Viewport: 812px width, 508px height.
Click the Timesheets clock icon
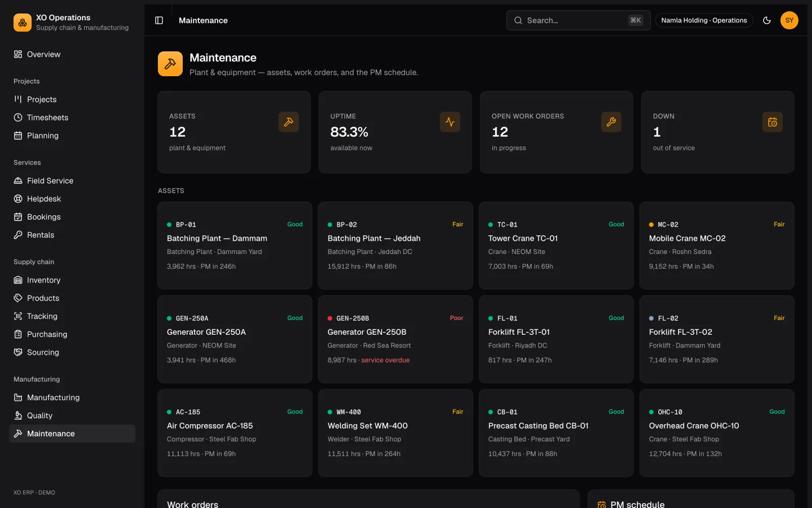[x=18, y=117]
